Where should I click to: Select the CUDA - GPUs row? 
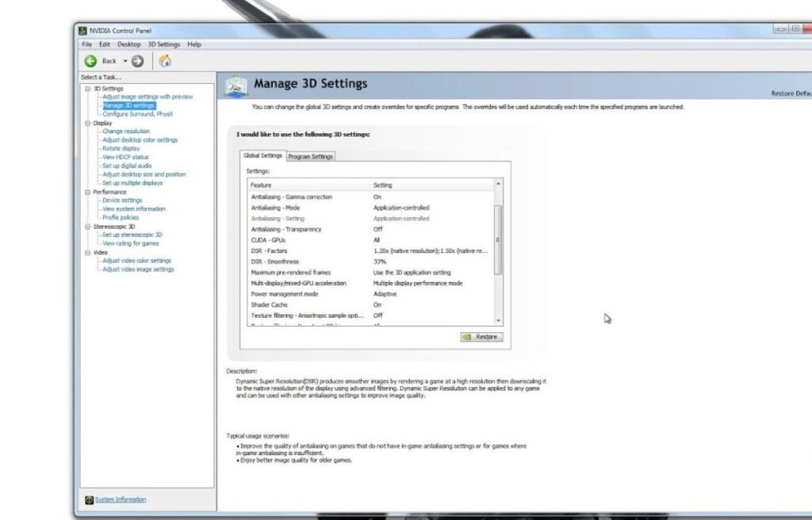point(371,240)
